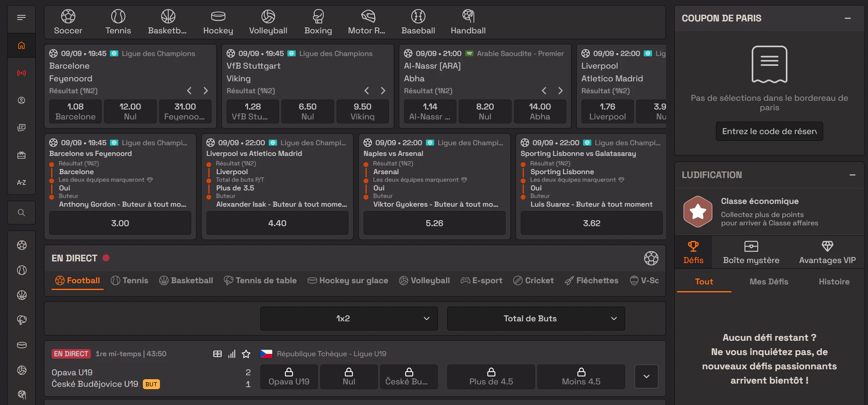
Task: Switch to the live E-sport tab
Action: point(481,281)
